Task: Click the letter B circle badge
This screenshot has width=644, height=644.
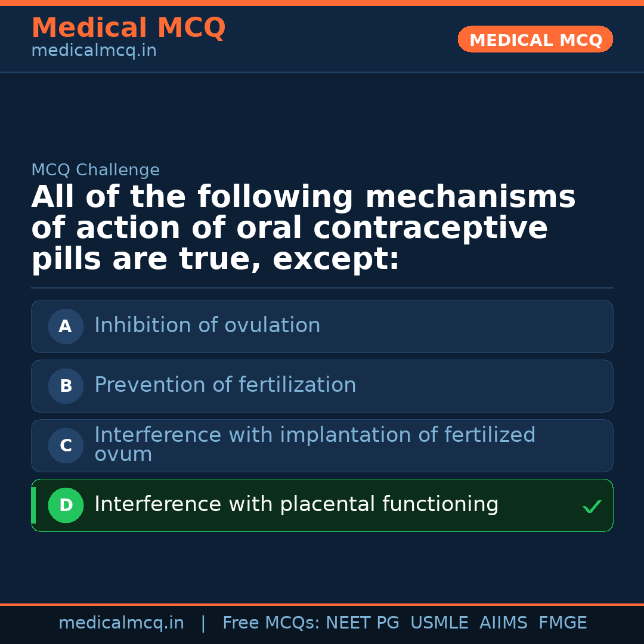Action: (x=66, y=386)
